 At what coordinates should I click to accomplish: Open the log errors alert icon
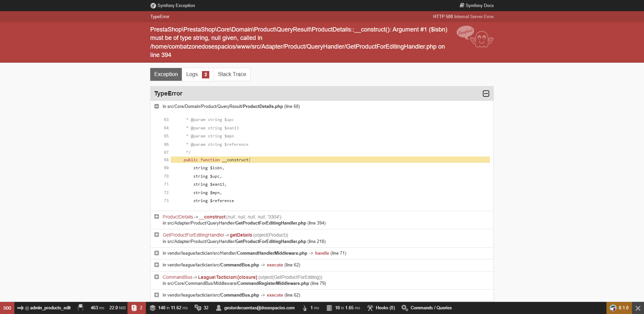[x=134, y=308]
